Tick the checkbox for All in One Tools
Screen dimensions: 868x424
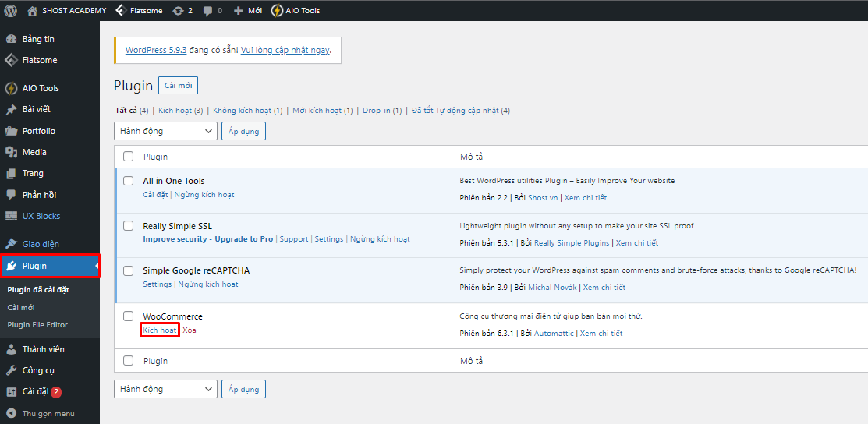coord(129,181)
